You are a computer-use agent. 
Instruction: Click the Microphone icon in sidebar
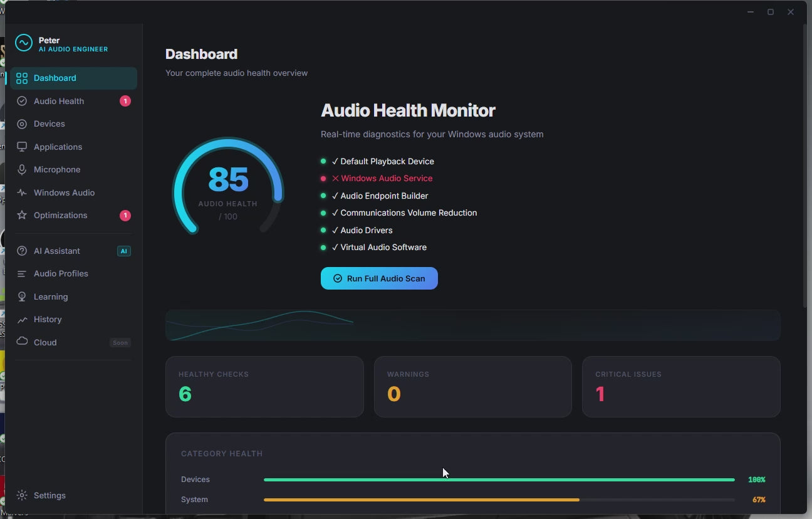22,170
